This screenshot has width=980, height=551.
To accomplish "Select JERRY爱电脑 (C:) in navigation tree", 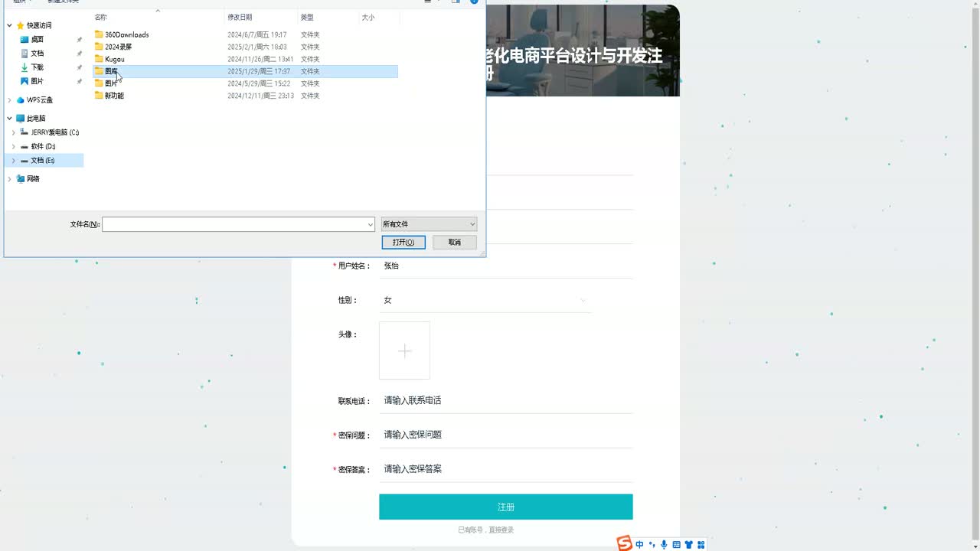I will pos(55,132).
